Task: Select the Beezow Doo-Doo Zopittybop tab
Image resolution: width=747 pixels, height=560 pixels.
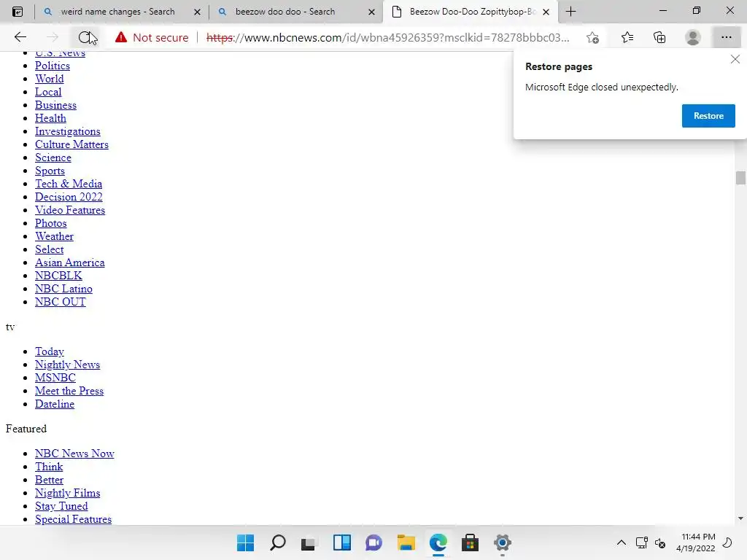Action: pos(472,12)
